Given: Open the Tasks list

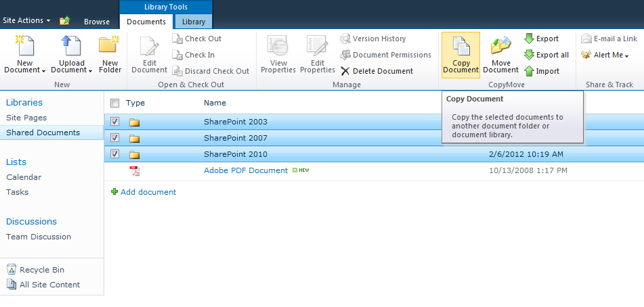Looking at the screenshot, I should tap(17, 192).
